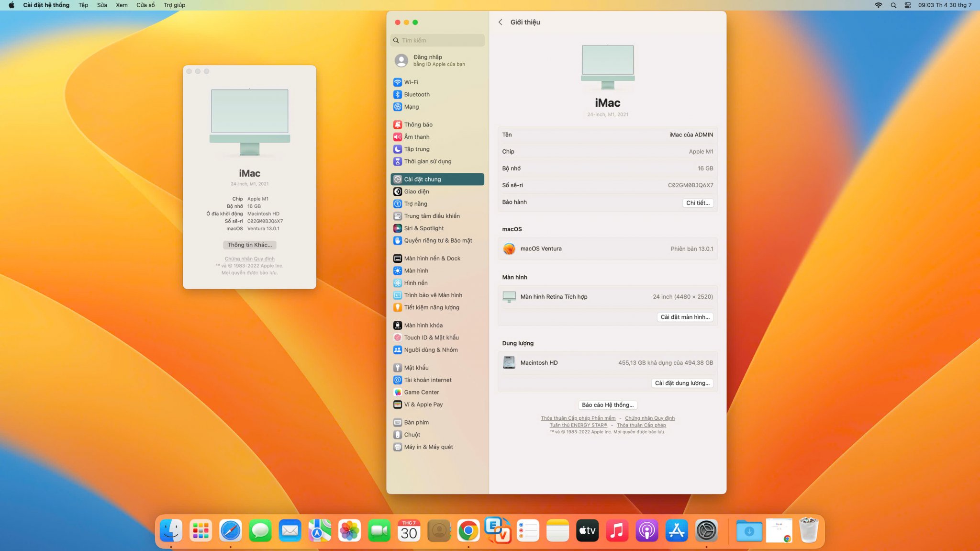The height and width of the screenshot is (551, 980).
Task: Select Màn hình khóa in sidebar
Action: coord(437,326)
